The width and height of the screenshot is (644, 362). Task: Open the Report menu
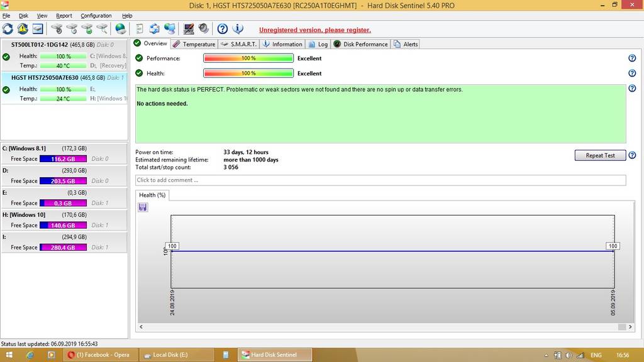[x=64, y=16]
